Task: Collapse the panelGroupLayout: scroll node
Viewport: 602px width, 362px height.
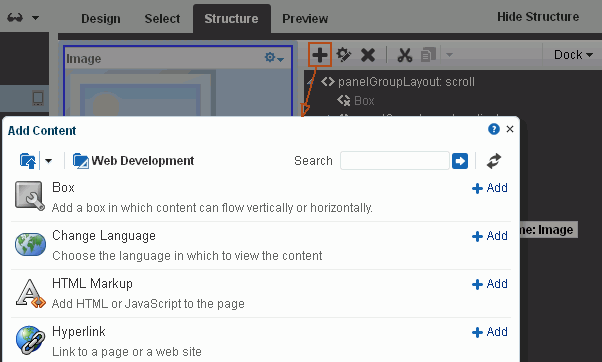Action: click(x=310, y=82)
